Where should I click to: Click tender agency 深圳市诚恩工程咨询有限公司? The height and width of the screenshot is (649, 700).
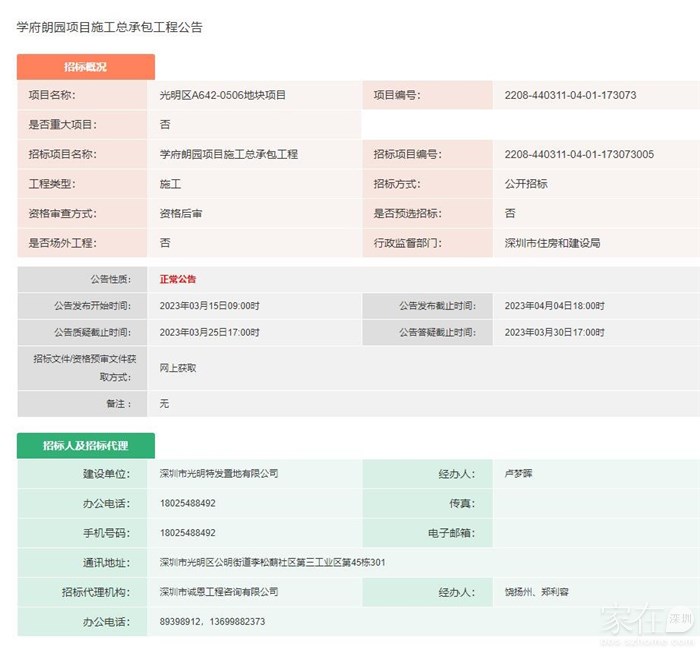(219, 593)
